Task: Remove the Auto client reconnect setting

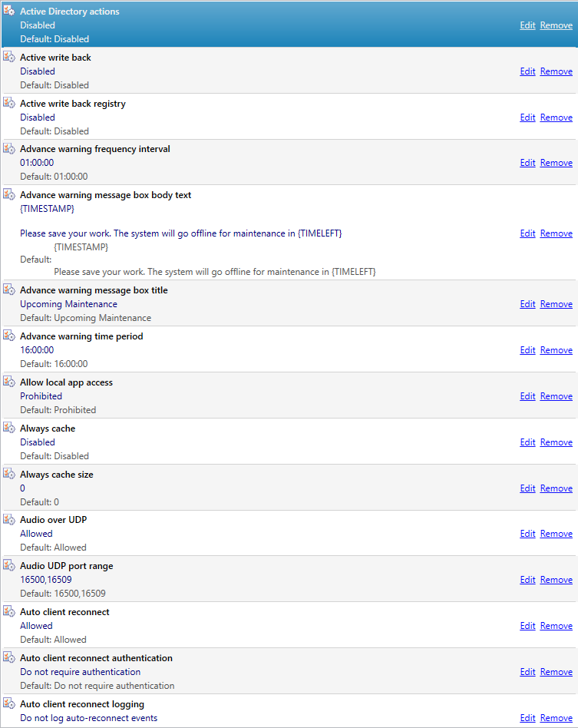Action: [556, 626]
